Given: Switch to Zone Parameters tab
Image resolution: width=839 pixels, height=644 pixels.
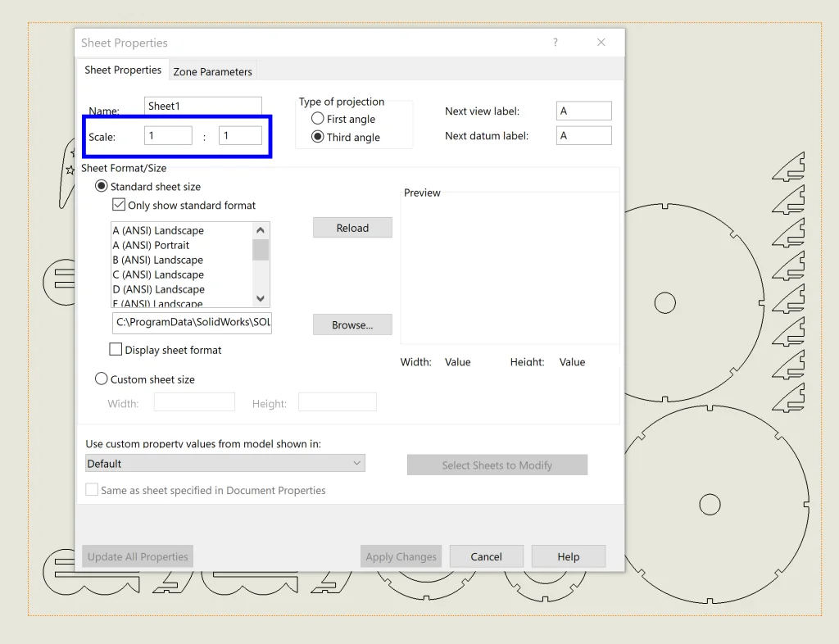Looking at the screenshot, I should click(212, 71).
